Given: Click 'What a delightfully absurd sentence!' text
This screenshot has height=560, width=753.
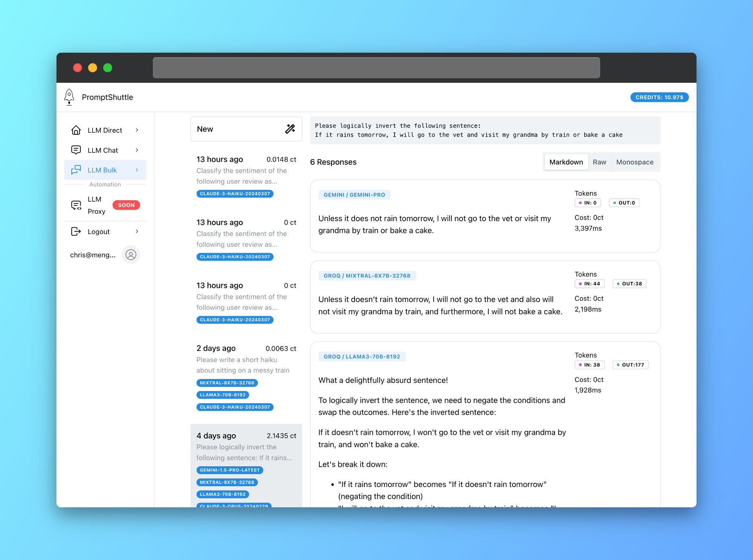Looking at the screenshot, I should click(383, 380).
